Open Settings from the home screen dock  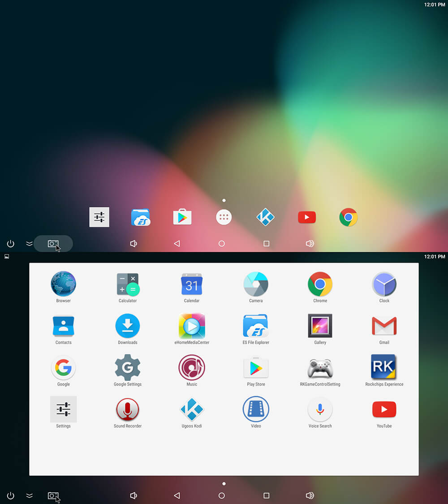coord(99,217)
